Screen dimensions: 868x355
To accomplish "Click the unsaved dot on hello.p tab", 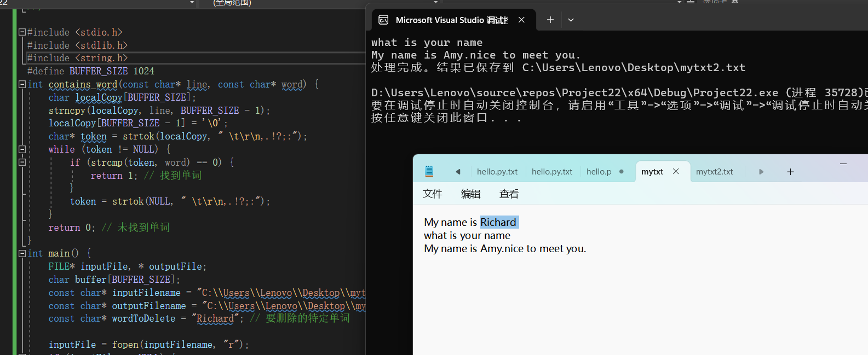I will (x=622, y=171).
